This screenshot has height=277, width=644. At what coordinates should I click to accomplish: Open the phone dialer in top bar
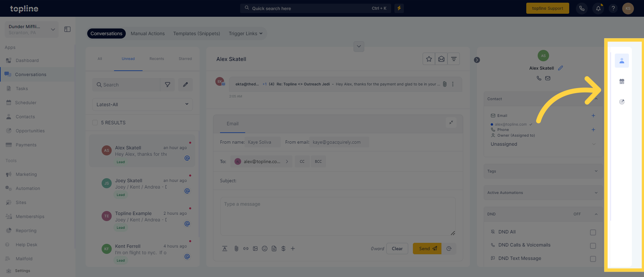point(582,8)
